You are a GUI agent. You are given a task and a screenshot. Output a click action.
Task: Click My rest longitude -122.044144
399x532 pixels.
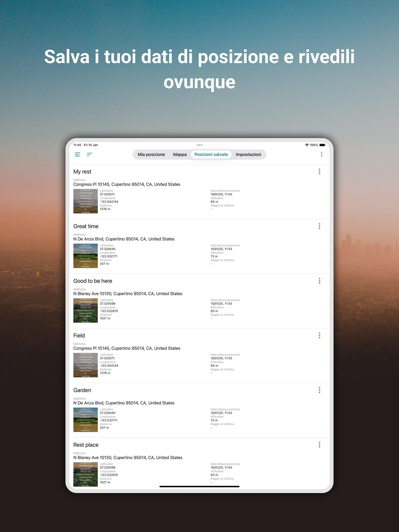coord(109,202)
